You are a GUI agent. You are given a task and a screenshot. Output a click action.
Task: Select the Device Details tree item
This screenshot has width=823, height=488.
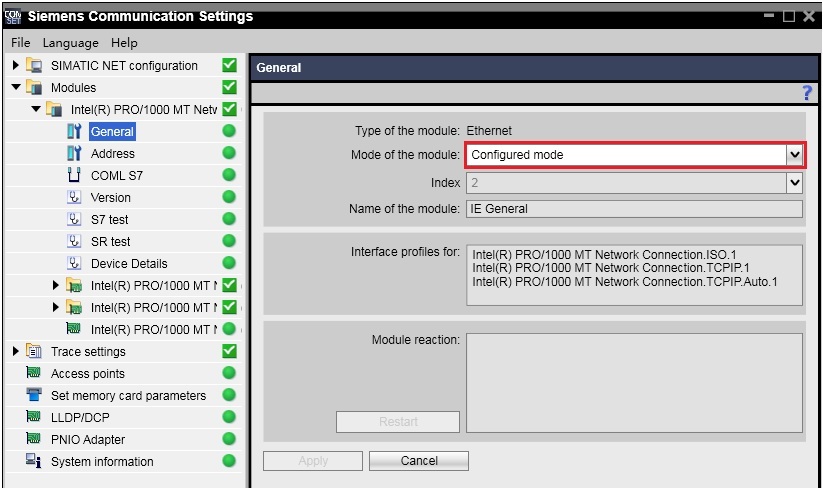coord(129,263)
